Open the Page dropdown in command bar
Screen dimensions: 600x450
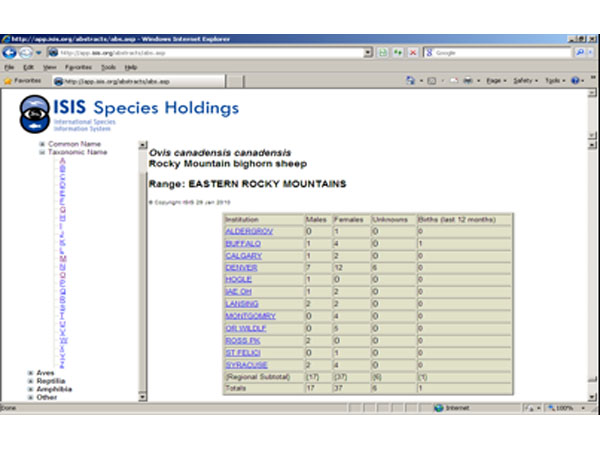click(495, 80)
